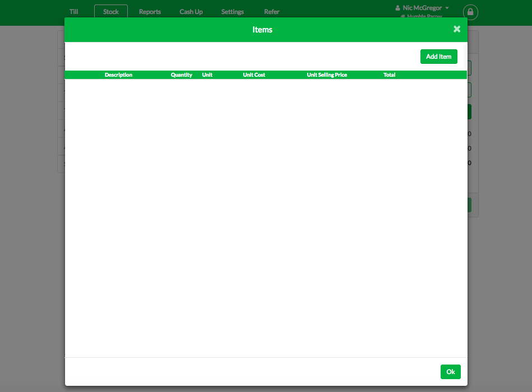Click the Add Item button
532x392 pixels.
[439, 57]
